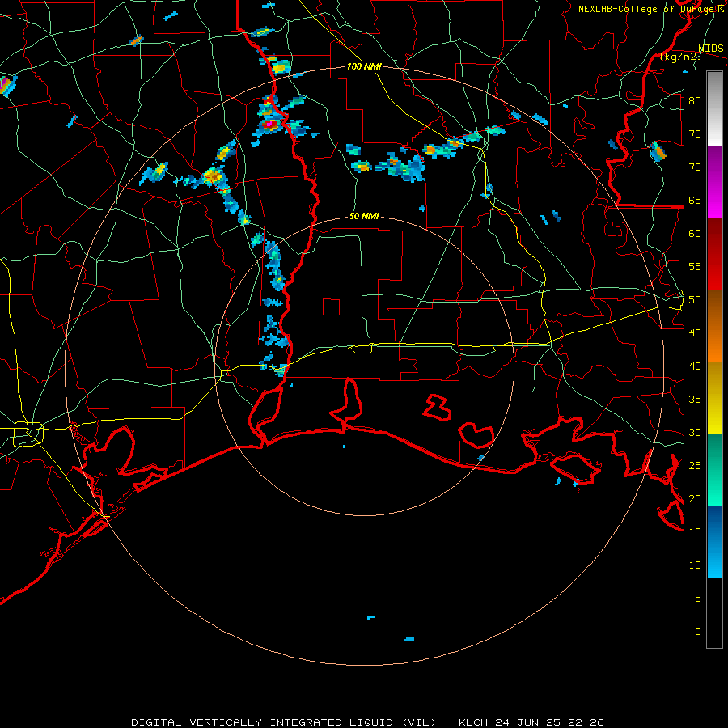728x728 pixels.
Task: Click the 10 value on the color scale
Action: point(695,565)
